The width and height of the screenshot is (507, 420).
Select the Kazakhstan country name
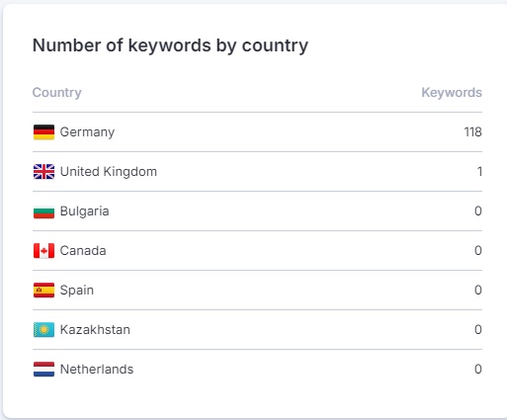(95, 330)
